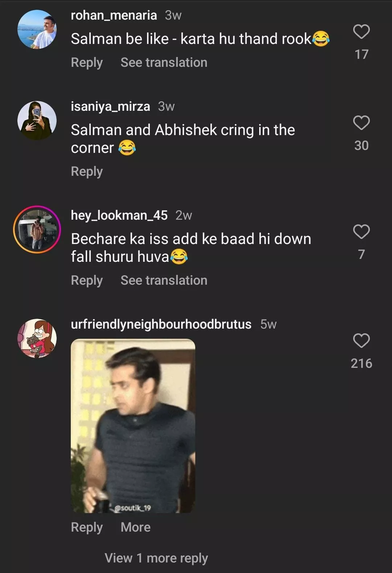Open username isaniya_mirza
The image size is (392, 573).
click(110, 106)
